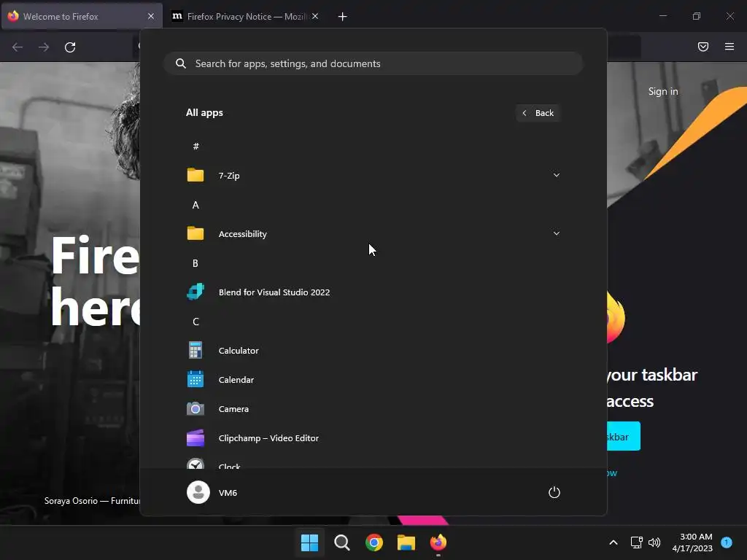Open the Calculator app icon

coord(196,351)
